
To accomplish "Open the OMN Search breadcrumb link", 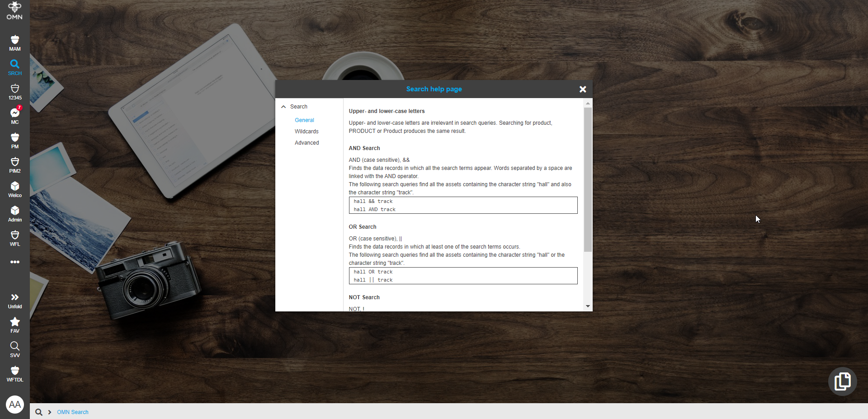I will 72,412.
